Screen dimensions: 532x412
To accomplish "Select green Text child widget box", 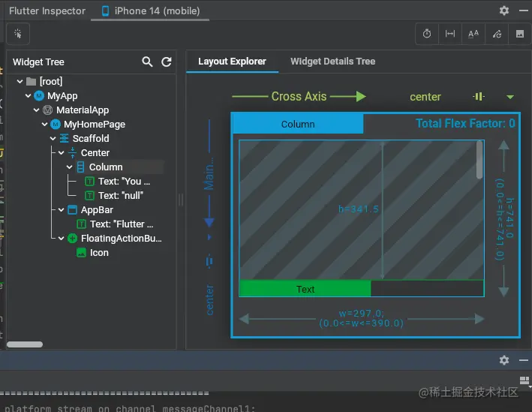I will coord(305,289).
